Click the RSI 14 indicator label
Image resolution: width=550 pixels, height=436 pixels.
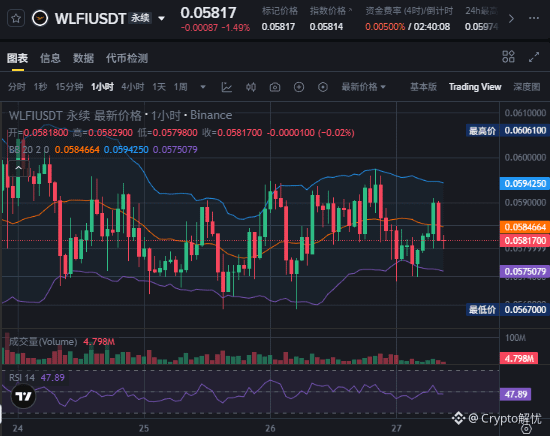pyautogui.click(x=22, y=378)
